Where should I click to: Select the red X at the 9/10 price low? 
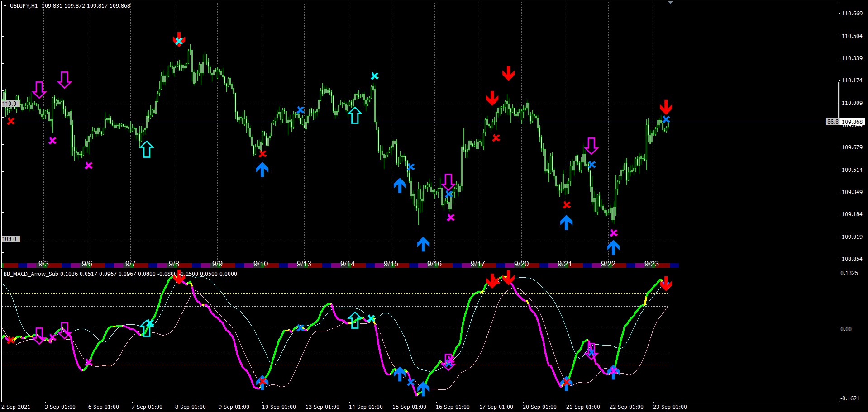262,154
